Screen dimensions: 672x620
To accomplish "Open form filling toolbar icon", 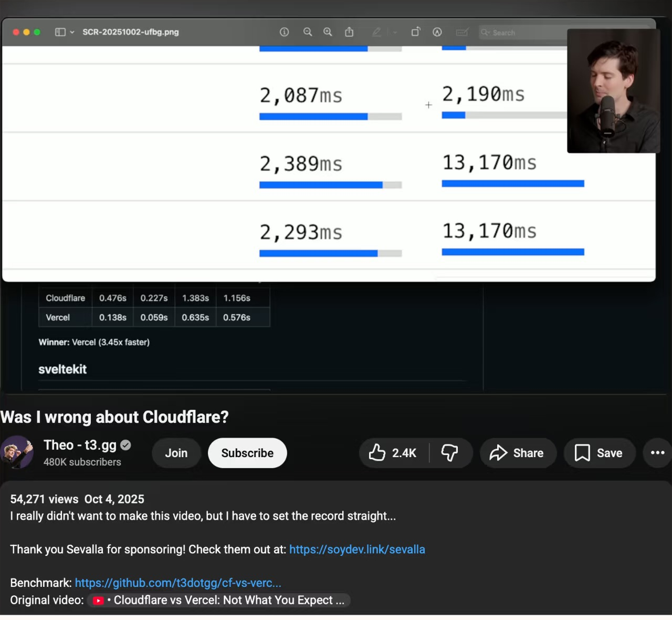I will (x=462, y=32).
